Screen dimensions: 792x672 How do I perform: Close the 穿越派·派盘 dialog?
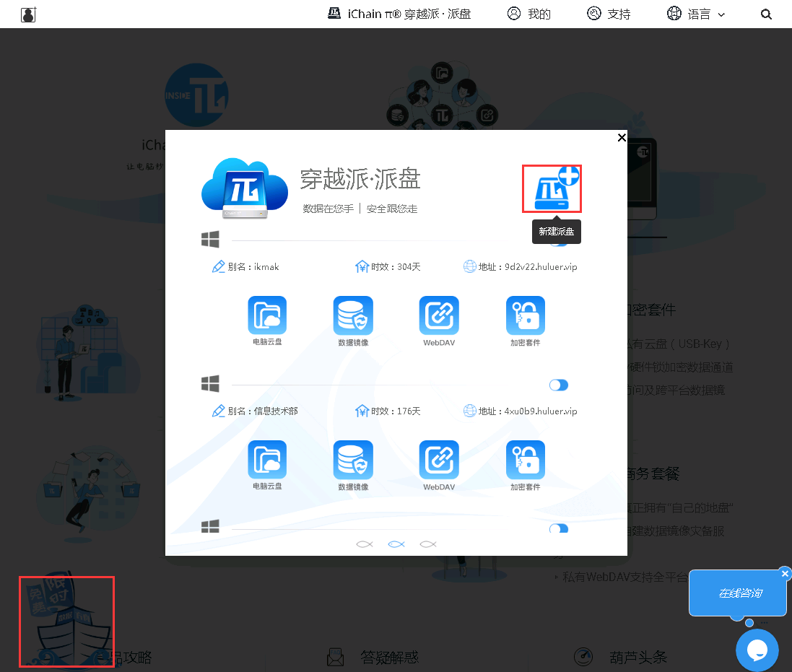[622, 137]
